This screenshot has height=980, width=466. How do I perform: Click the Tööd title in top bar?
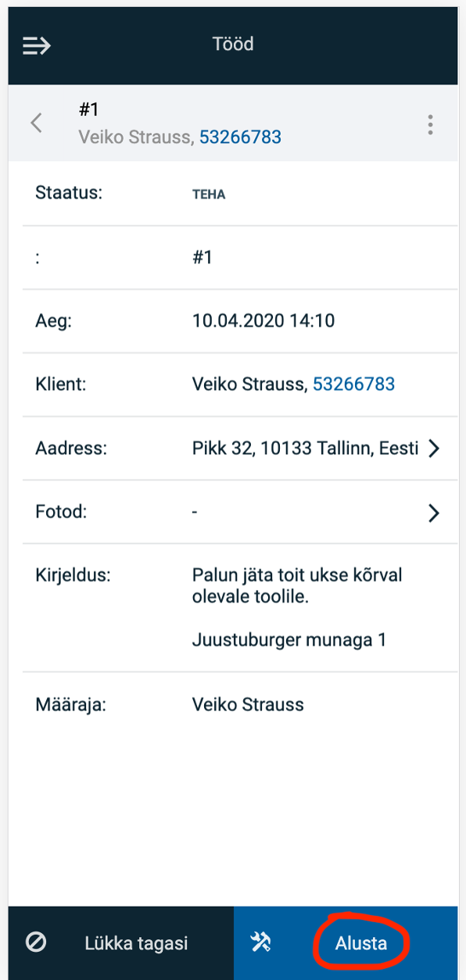tap(233, 44)
